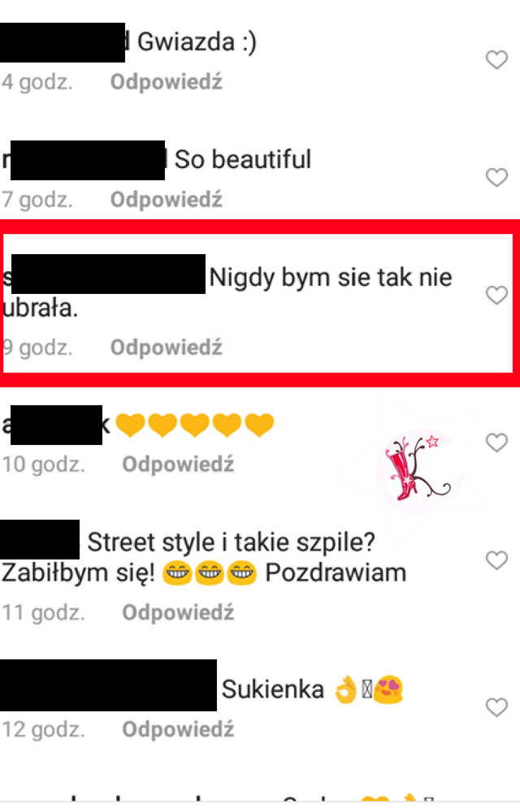Like the 'Gwiazda :)' comment heart
Viewport: 520px width, 812px height.
click(x=496, y=60)
